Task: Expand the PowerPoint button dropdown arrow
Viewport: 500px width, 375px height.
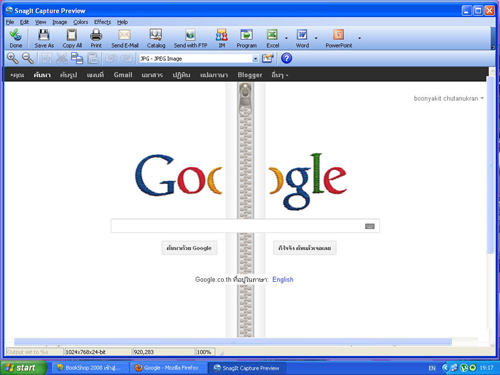Action: (359, 38)
